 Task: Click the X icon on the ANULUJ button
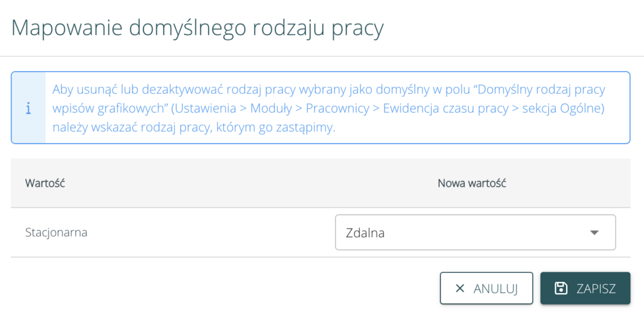point(460,289)
